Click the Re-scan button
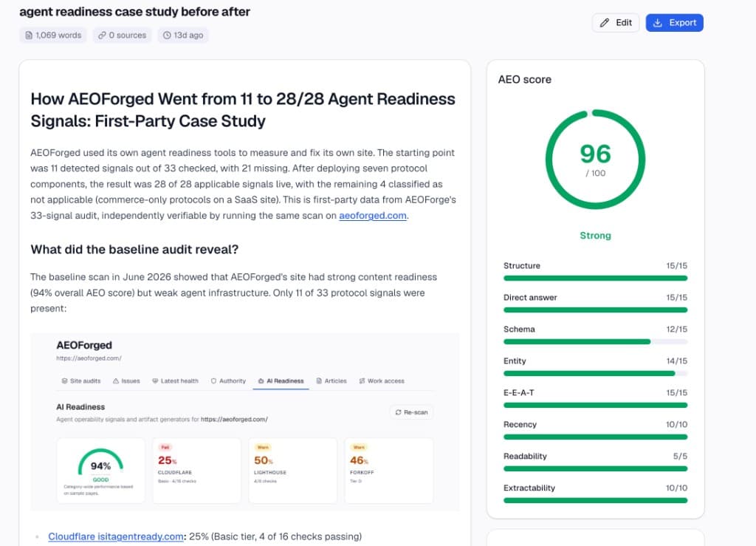 (x=411, y=412)
